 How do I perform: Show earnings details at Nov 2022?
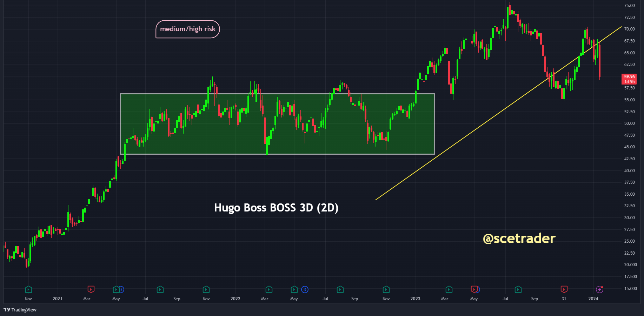coord(386,289)
